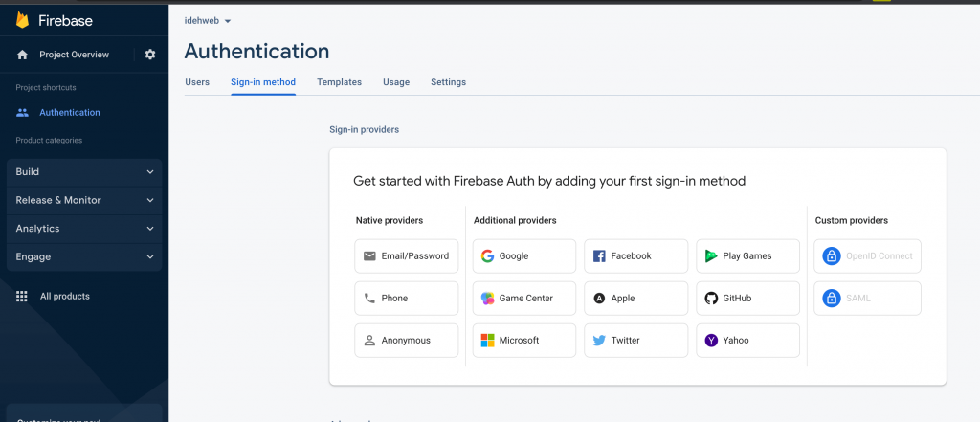
Task: Switch to the Users tab
Action: tap(197, 82)
